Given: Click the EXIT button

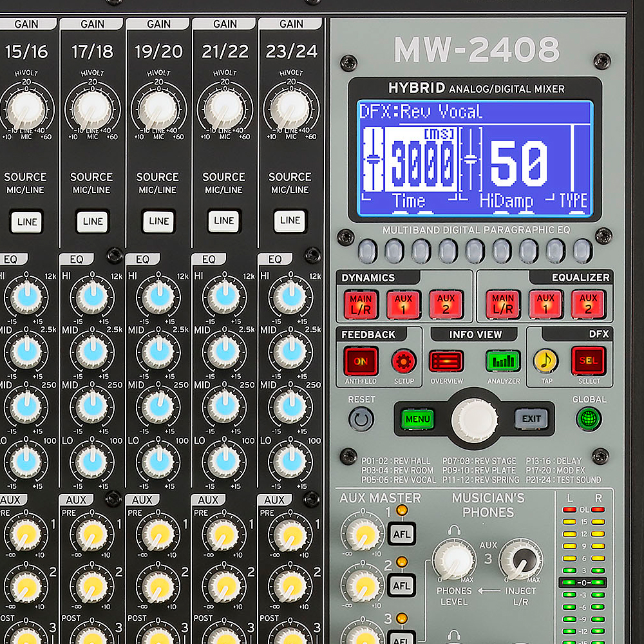Looking at the screenshot, I should pos(531,419).
